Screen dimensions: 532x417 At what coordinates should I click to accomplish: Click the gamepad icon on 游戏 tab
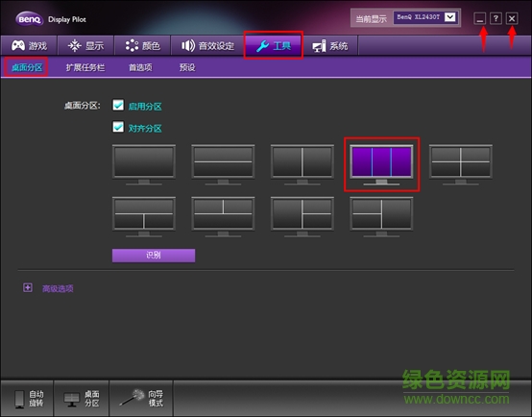point(18,45)
